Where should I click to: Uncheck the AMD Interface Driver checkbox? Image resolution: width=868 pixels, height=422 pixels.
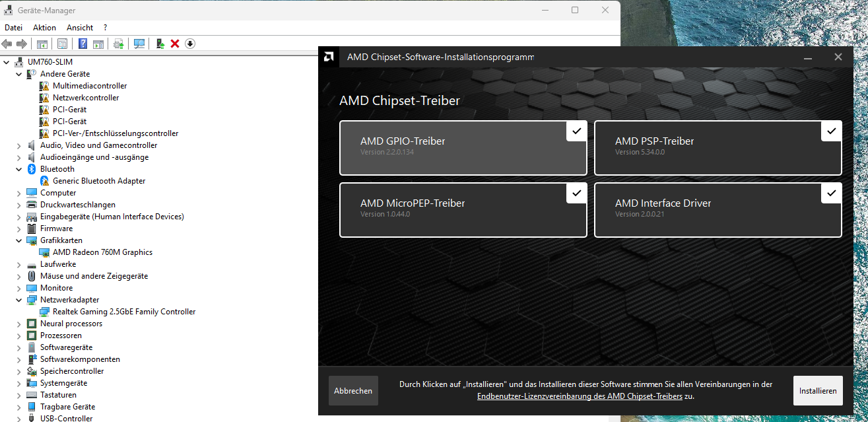click(831, 193)
